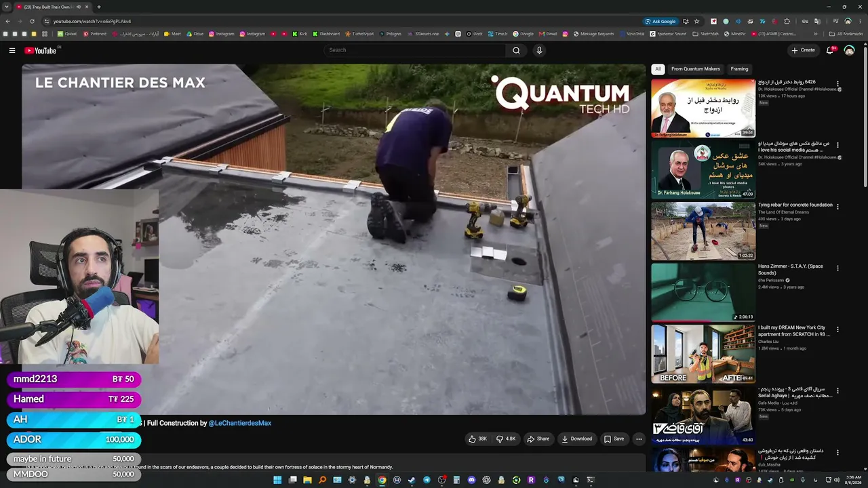This screenshot has height=488, width=868.
Task: Open the Create menu
Action: click(803, 50)
